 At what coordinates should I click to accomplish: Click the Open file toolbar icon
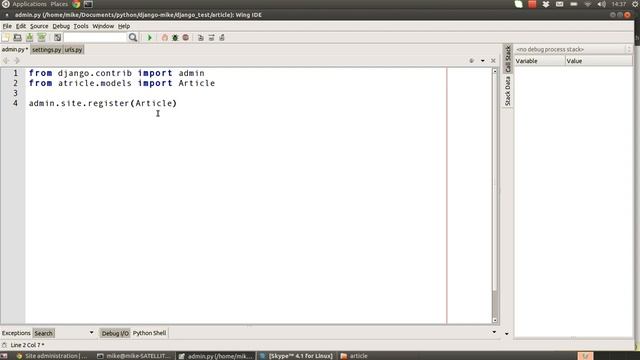[x=18, y=38]
